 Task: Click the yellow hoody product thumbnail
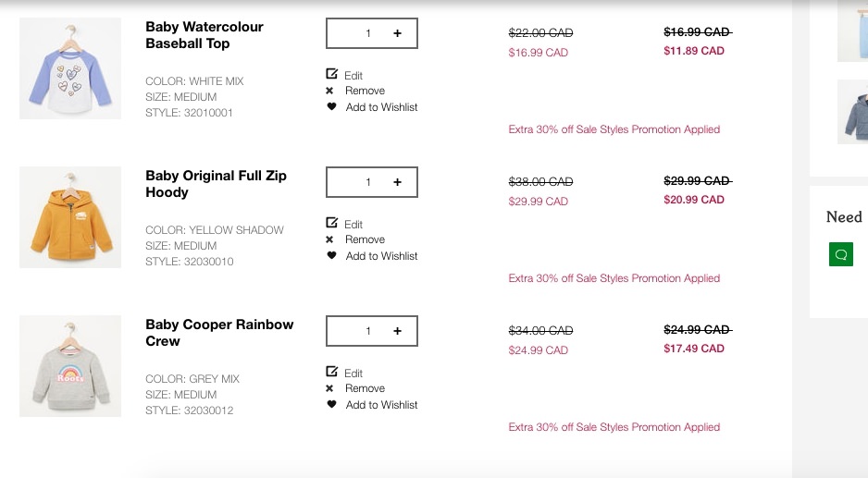pos(70,217)
